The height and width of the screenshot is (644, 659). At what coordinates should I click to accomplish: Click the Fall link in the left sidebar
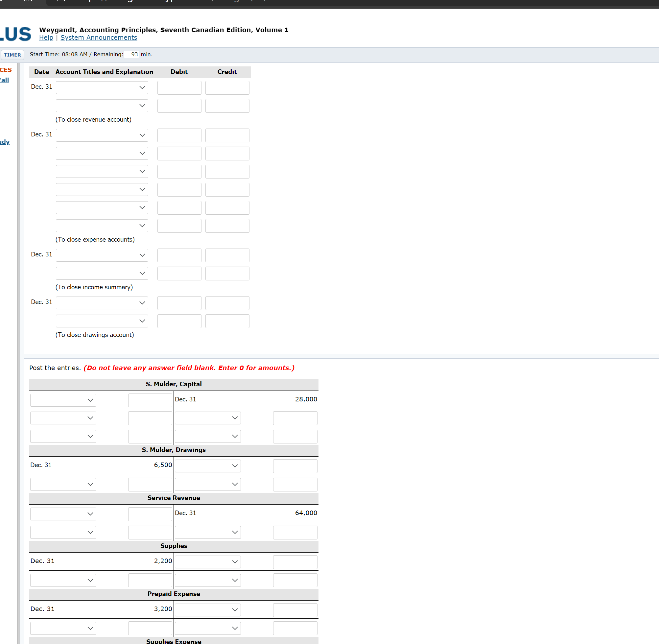point(4,80)
